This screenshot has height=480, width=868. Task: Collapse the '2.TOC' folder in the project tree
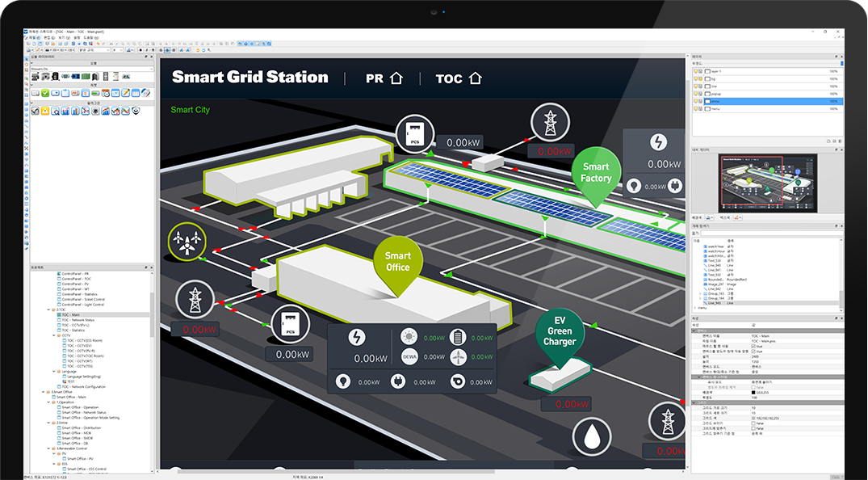[x=48, y=309]
